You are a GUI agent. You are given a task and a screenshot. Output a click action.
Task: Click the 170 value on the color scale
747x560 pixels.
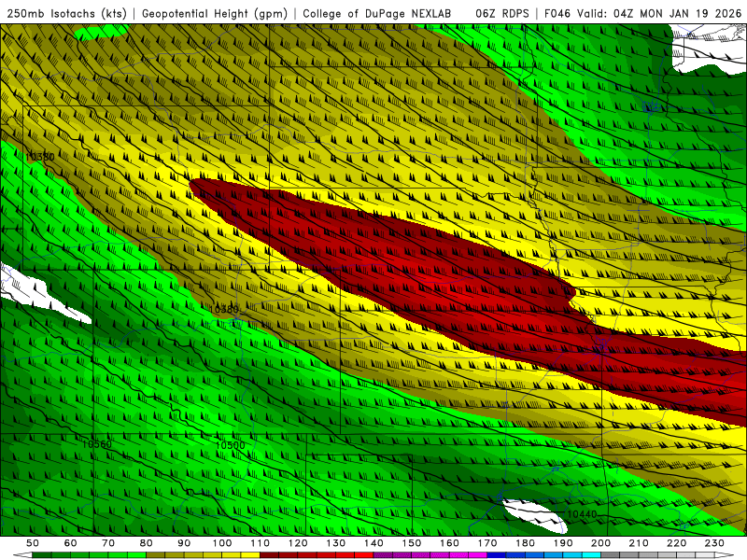pyautogui.click(x=486, y=543)
